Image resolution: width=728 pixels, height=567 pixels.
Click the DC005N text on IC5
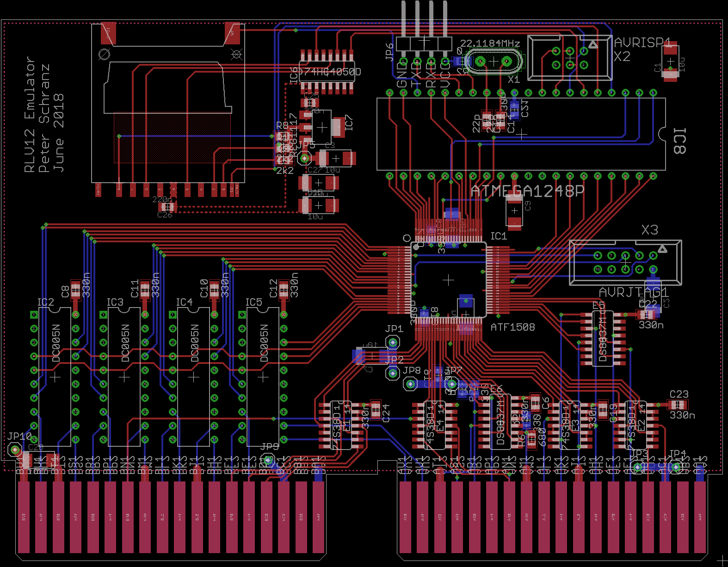coord(264,343)
